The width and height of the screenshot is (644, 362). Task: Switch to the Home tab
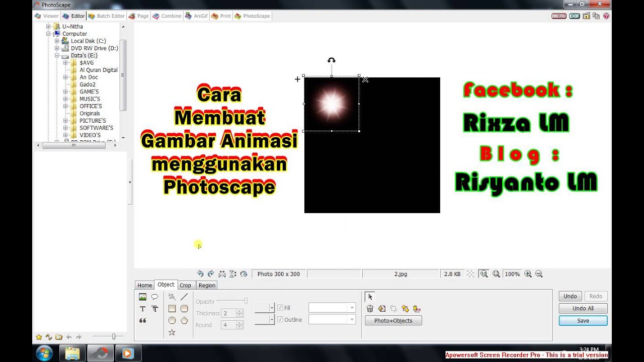click(x=145, y=285)
